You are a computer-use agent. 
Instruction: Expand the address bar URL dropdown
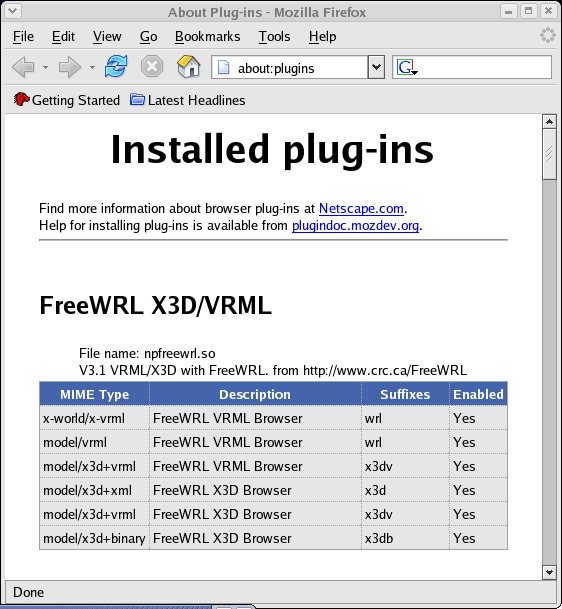coord(376,67)
